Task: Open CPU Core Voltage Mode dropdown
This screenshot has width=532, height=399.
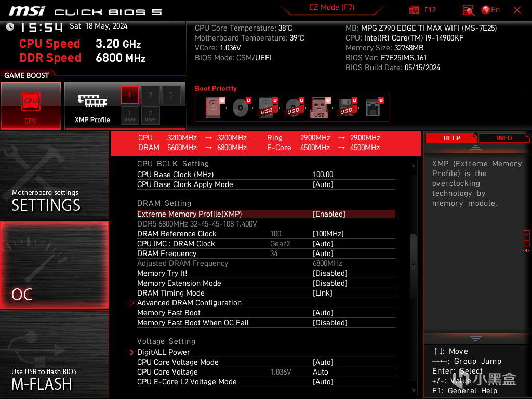Action: 323,362
